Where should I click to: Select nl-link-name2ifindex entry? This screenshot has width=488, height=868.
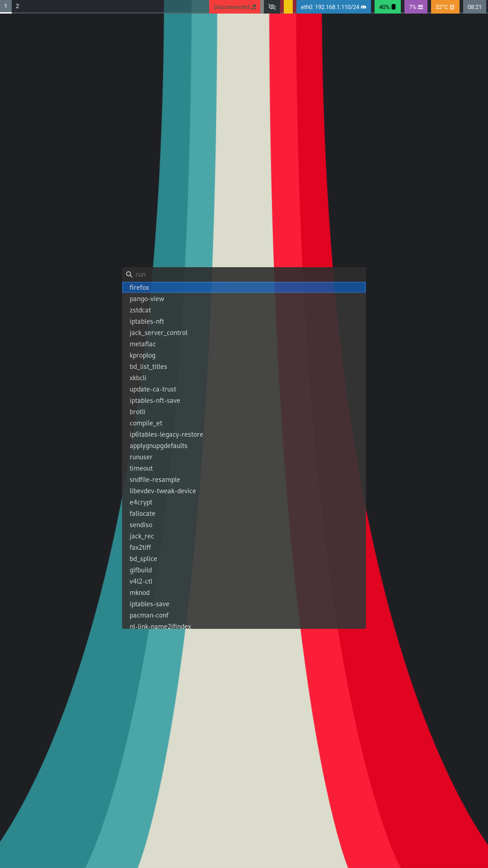244,625
